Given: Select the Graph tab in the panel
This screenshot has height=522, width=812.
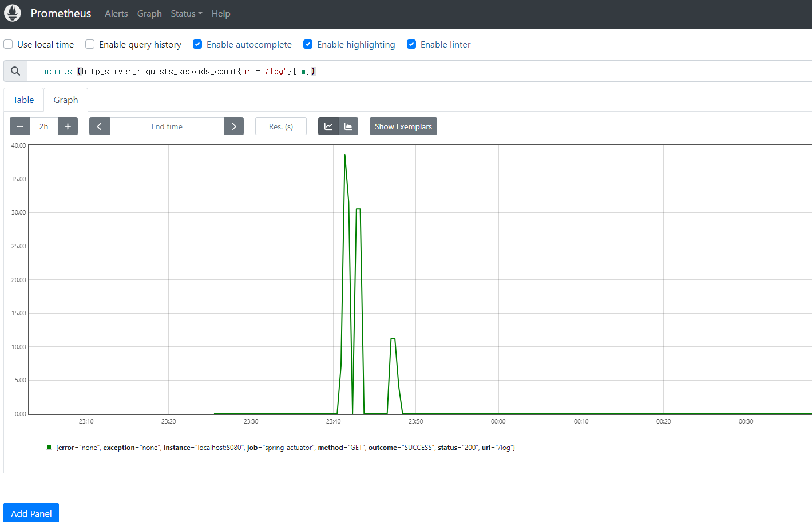Looking at the screenshot, I should [66, 100].
